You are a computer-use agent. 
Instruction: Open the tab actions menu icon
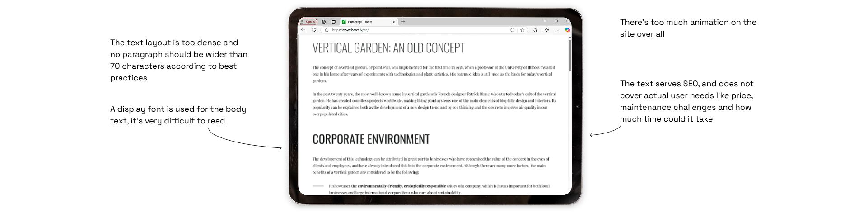click(x=334, y=22)
